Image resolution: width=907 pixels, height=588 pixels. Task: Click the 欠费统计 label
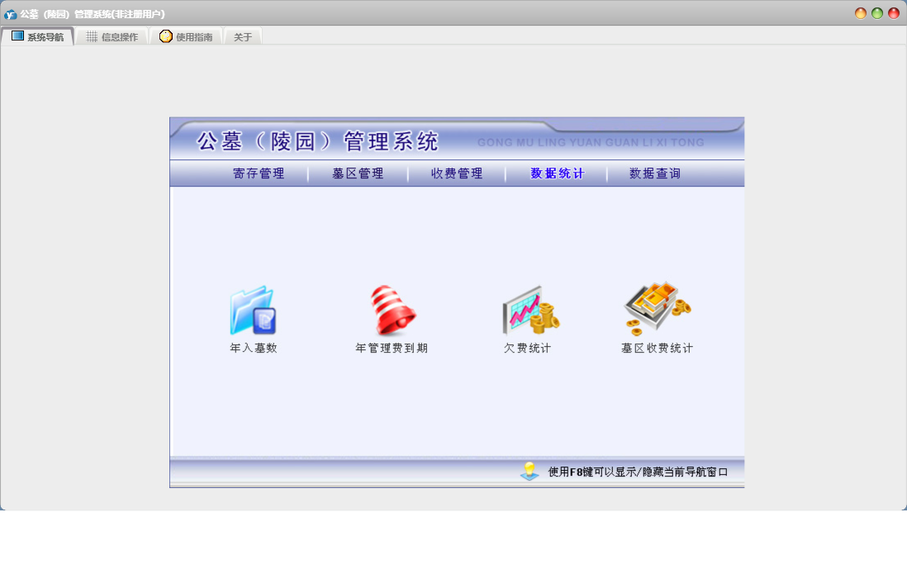[x=528, y=348]
